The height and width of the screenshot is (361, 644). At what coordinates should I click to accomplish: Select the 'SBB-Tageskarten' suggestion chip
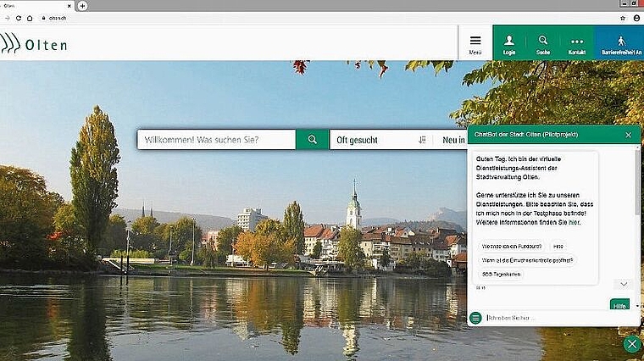point(501,274)
